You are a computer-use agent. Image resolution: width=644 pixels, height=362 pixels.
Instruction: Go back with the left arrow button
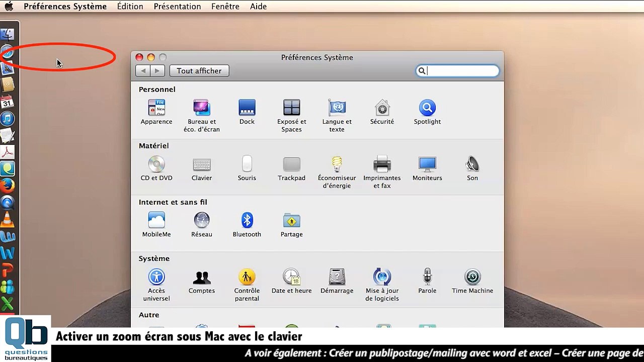pos(143,71)
